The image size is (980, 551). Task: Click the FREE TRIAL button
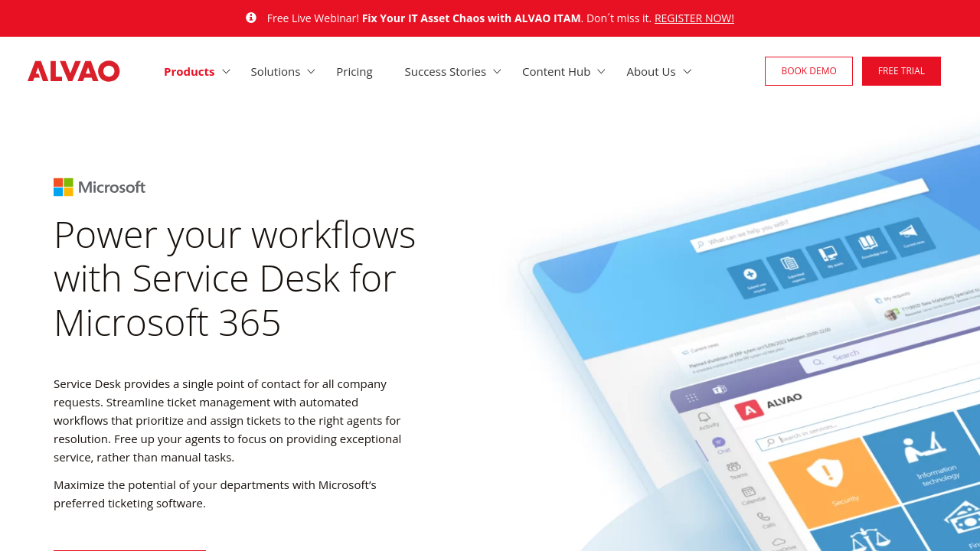pyautogui.click(x=901, y=71)
